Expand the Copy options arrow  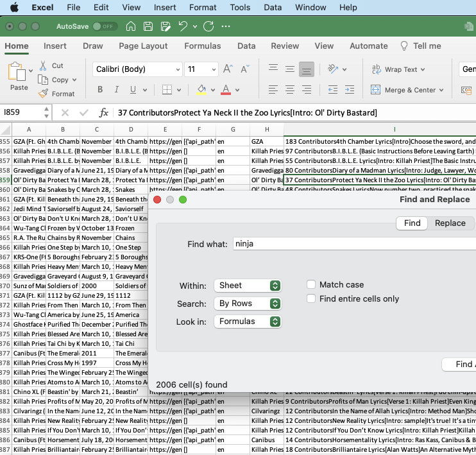pyautogui.click(x=74, y=80)
